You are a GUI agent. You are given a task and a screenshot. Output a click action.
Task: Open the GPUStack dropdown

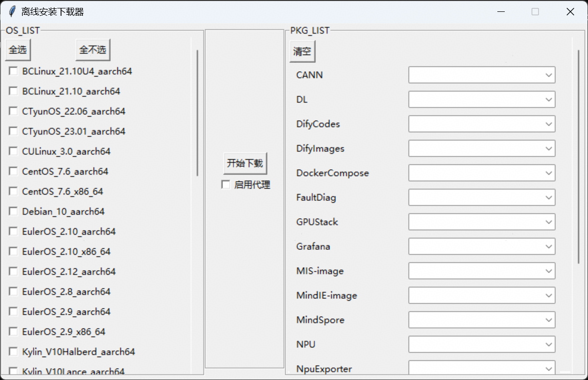(548, 222)
